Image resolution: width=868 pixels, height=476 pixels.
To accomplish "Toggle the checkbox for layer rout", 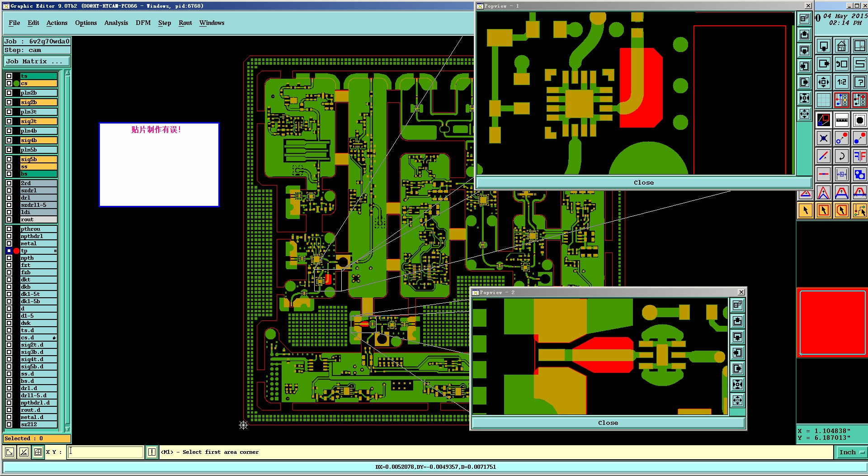I will 9,219.
